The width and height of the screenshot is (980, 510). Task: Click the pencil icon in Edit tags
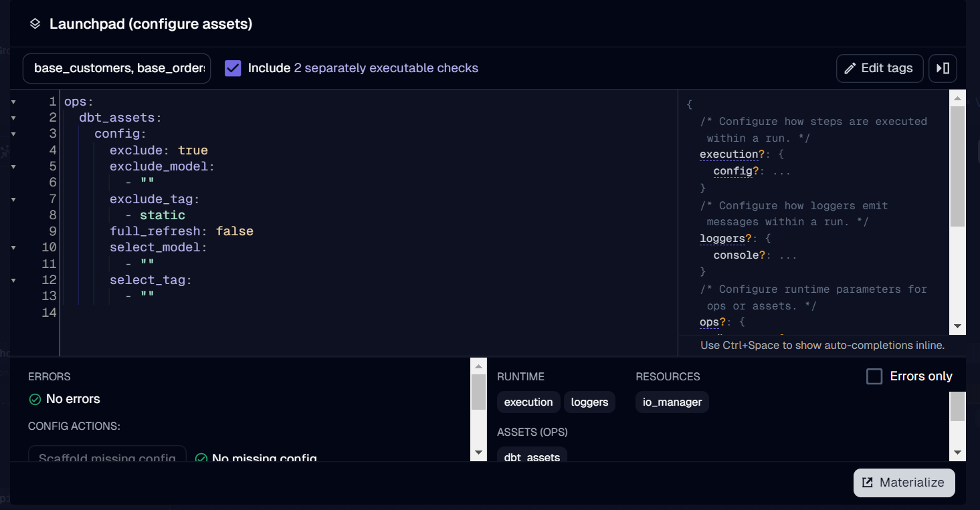(850, 68)
